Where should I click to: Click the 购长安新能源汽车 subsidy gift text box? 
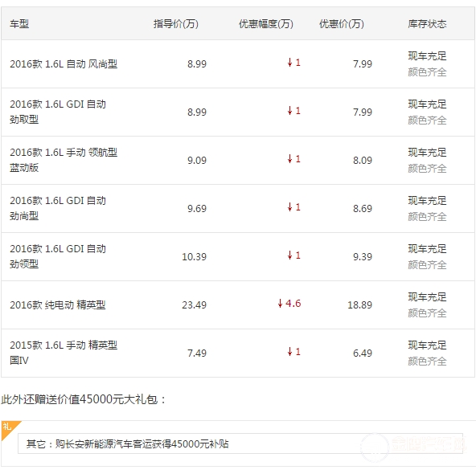240,443
